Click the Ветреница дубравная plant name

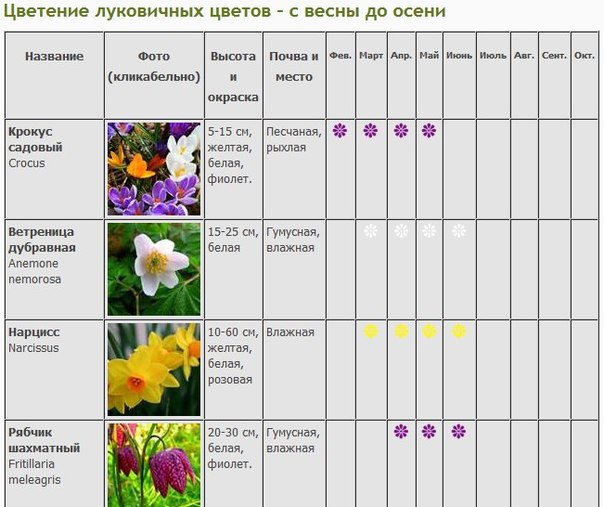(42, 240)
